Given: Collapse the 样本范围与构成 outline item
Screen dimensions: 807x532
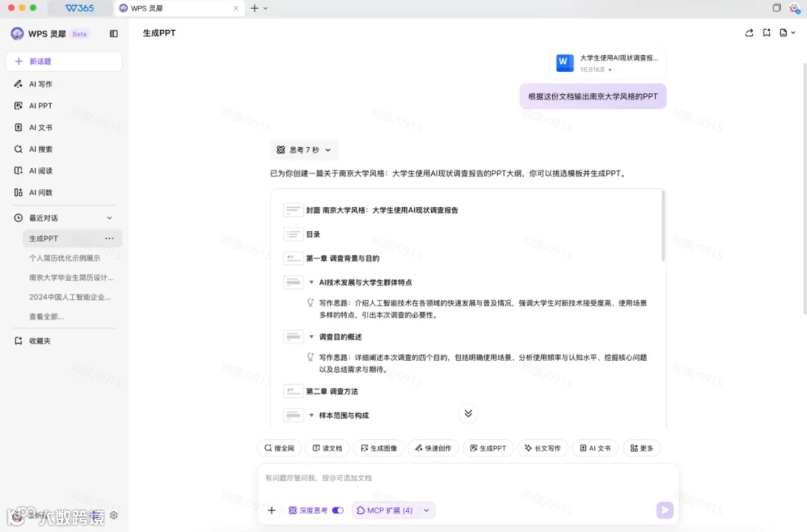Looking at the screenshot, I should [x=312, y=415].
